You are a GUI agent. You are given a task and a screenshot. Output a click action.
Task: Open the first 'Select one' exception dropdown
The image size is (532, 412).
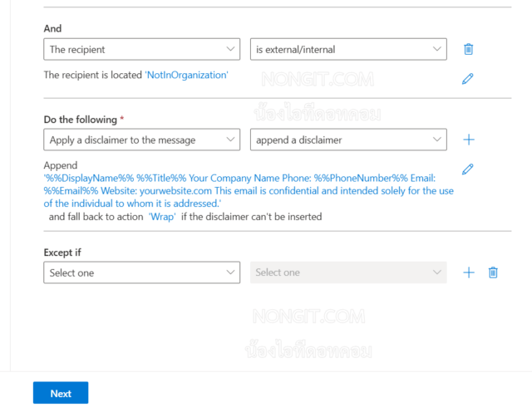pos(142,272)
